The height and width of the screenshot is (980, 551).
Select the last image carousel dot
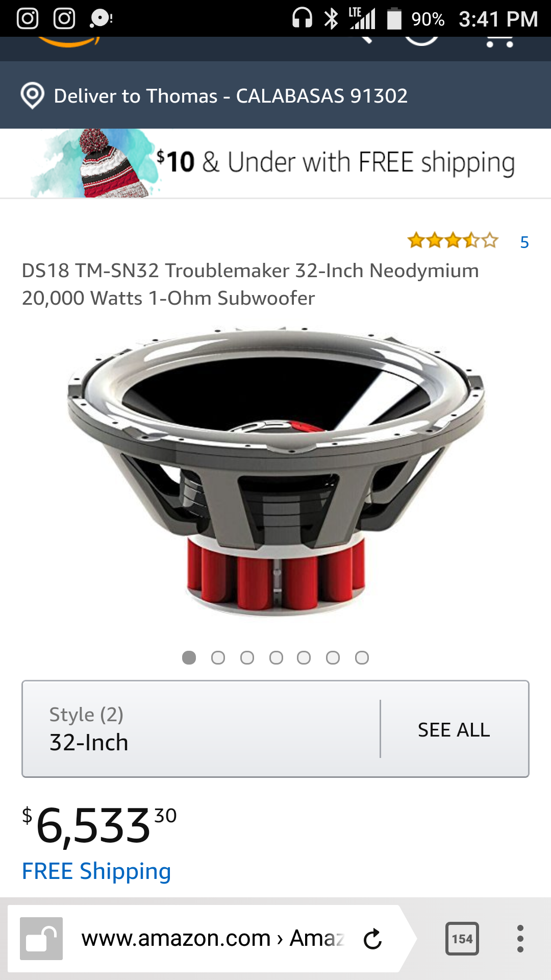tap(362, 658)
